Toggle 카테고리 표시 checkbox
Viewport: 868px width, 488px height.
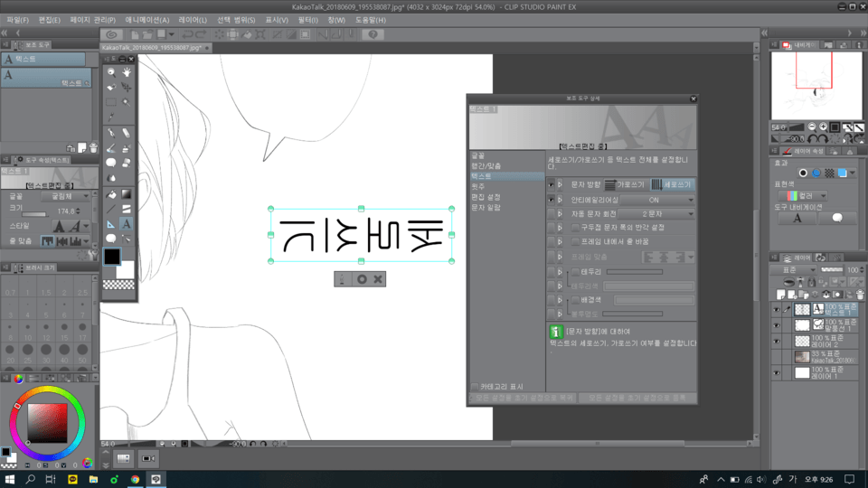click(475, 387)
